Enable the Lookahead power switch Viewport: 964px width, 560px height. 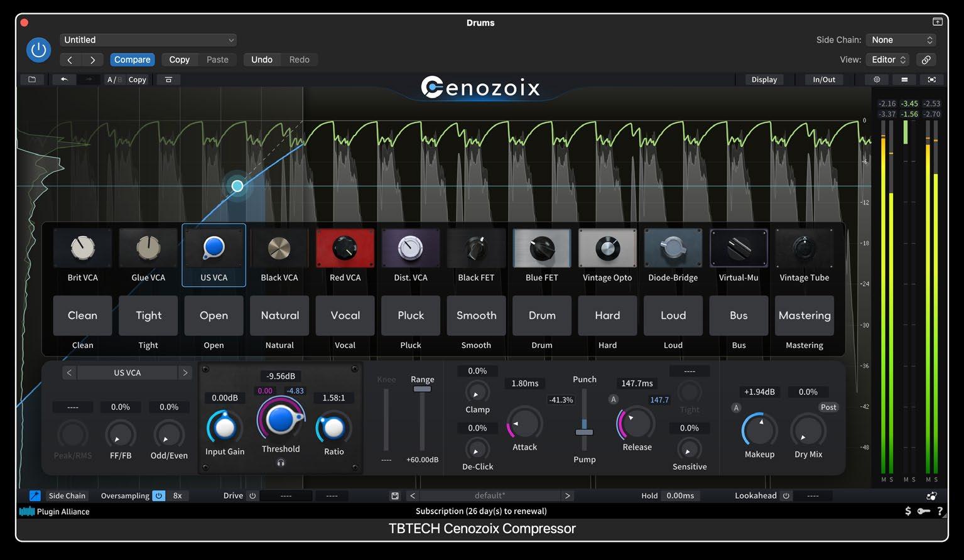786,496
